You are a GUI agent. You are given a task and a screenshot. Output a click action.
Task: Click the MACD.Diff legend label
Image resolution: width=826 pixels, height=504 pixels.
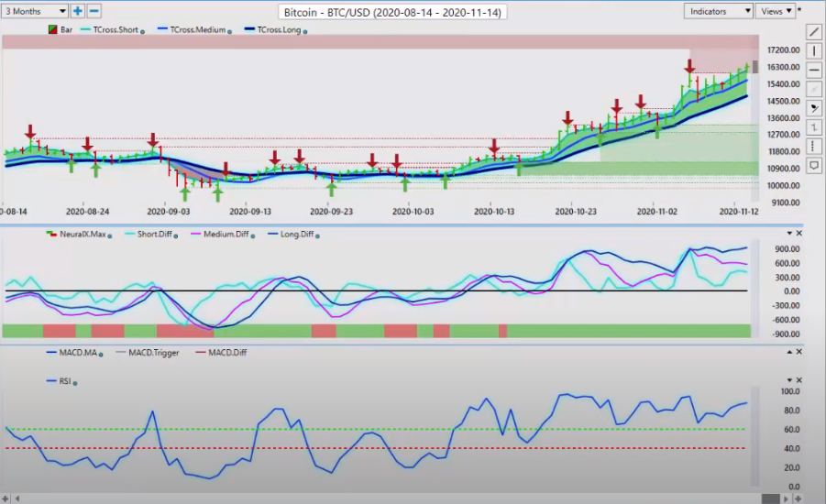(227, 352)
